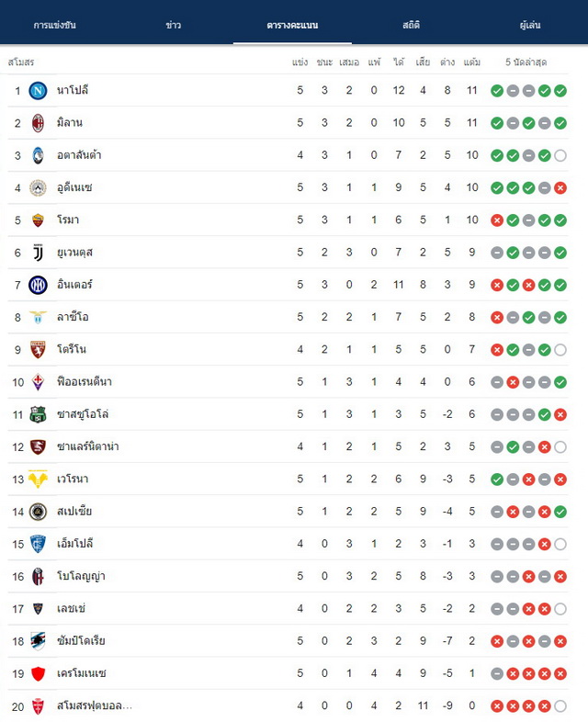Open the นาโปลี team link
588x722 pixels.
73,90
